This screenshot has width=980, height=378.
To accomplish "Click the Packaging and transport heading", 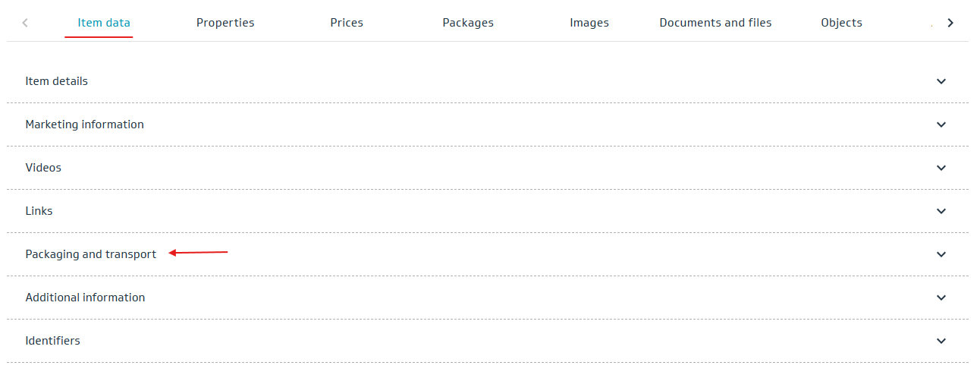I will point(91,254).
